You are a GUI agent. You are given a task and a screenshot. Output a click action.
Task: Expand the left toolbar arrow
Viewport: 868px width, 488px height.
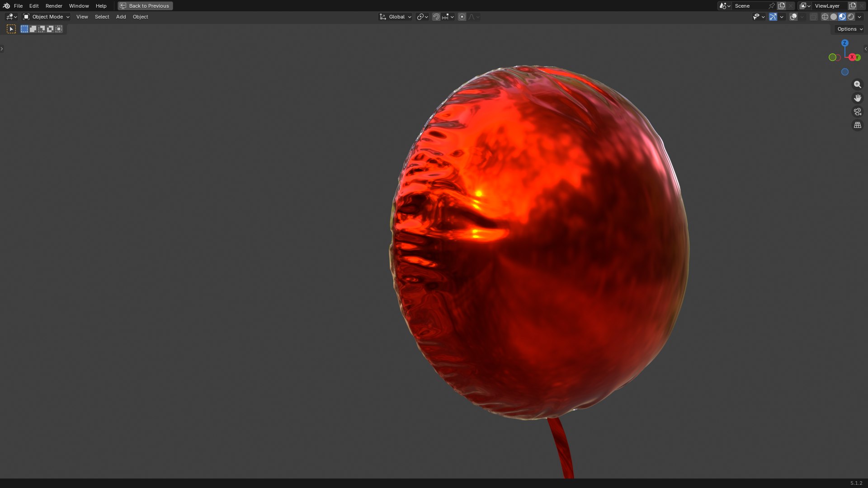point(2,49)
